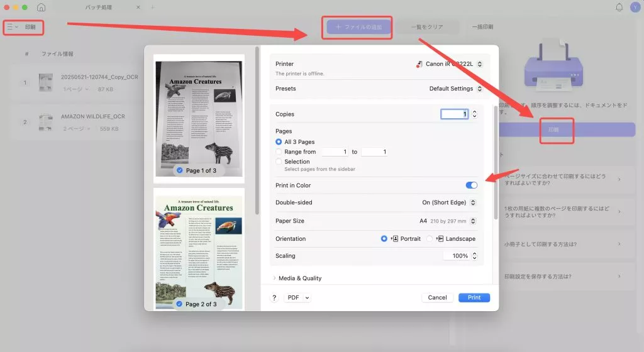This screenshot has width=644, height=352.
Task: Select the バッチ処理 tab
Action: (99, 8)
